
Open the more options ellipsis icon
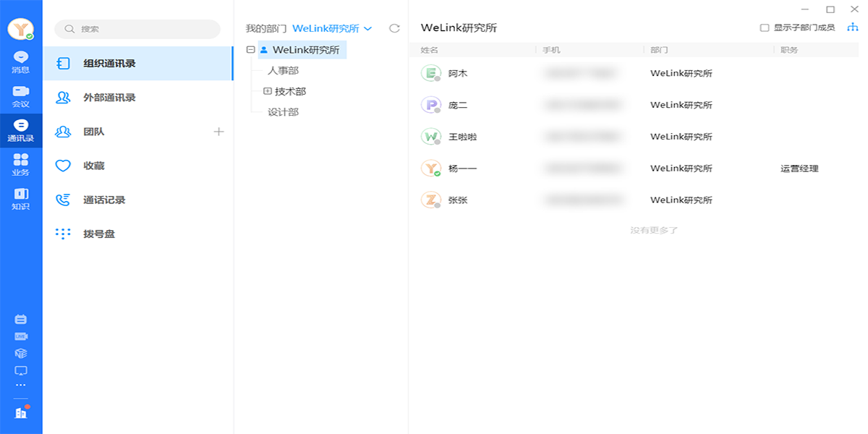tap(20, 385)
